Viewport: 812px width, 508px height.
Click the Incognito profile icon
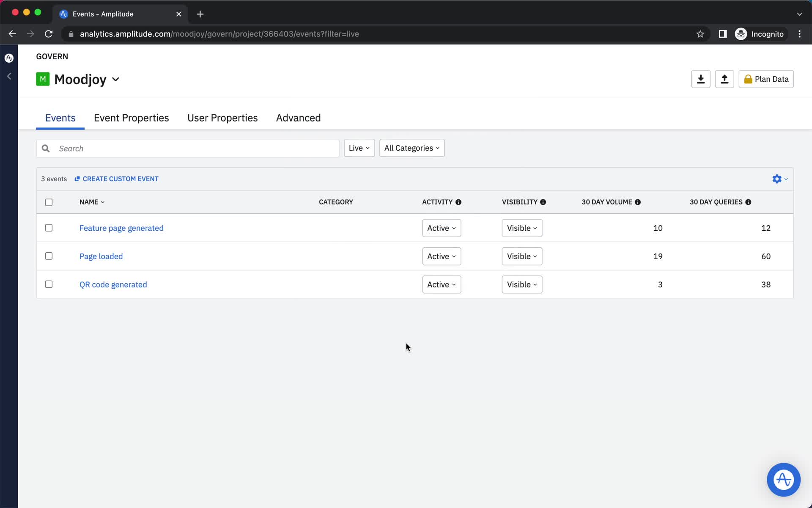click(x=741, y=34)
